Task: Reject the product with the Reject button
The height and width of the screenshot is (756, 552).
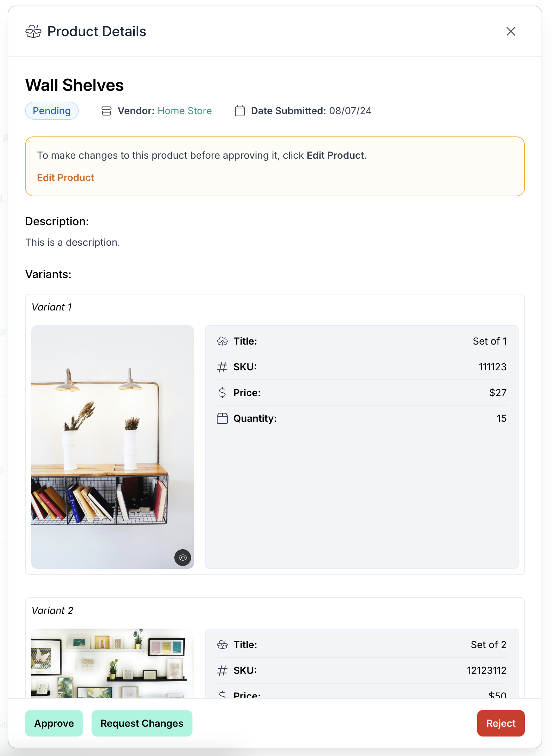Action: tap(501, 723)
